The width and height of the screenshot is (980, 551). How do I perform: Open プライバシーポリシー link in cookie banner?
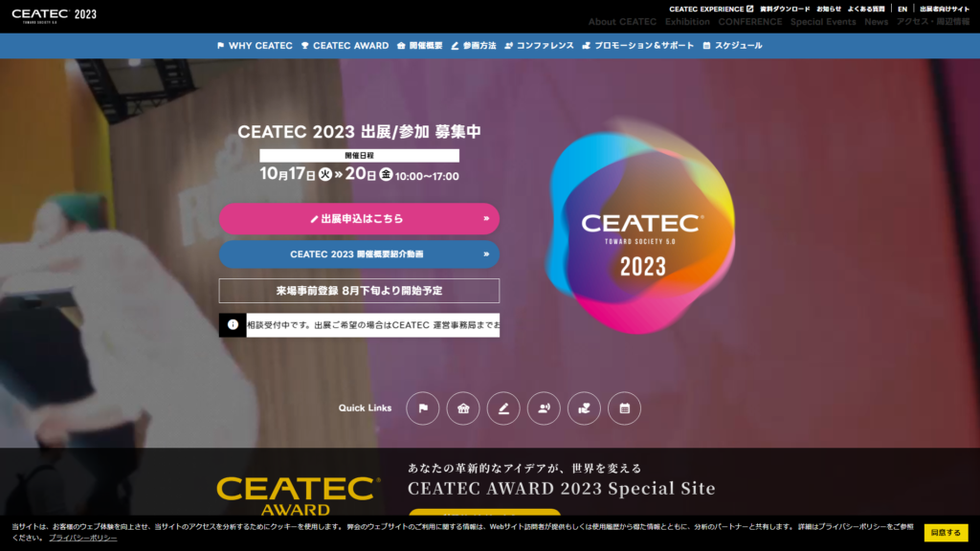coord(83,538)
